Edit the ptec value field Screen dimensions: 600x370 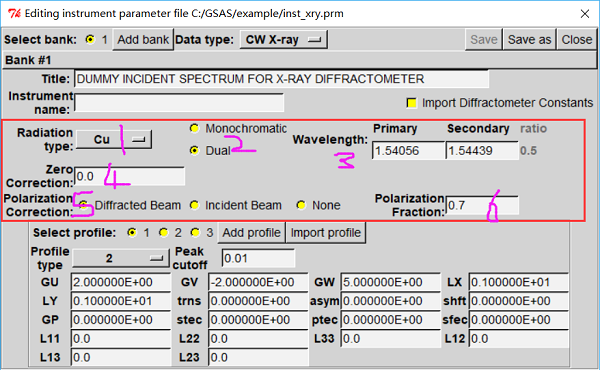point(390,320)
